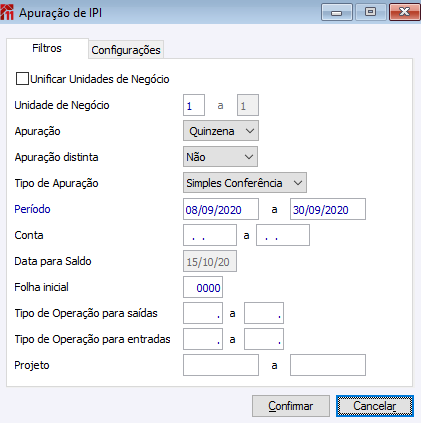The image size is (421, 423).
Task: Click the Período end date 30/09/2020
Action: pyautogui.click(x=328, y=209)
